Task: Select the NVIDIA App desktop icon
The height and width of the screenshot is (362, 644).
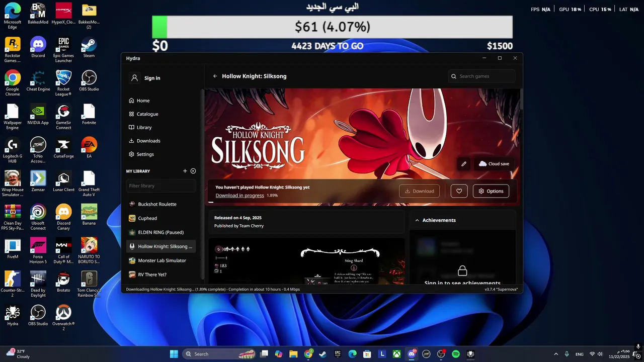Action: point(38,114)
